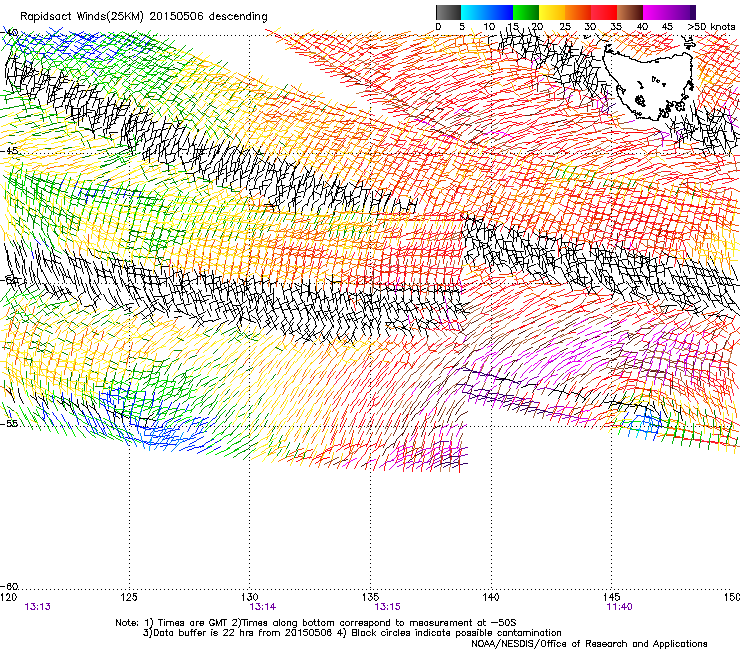Click the red 30-35 knots legend swatch
The image size is (740, 650).
pos(604,12)
